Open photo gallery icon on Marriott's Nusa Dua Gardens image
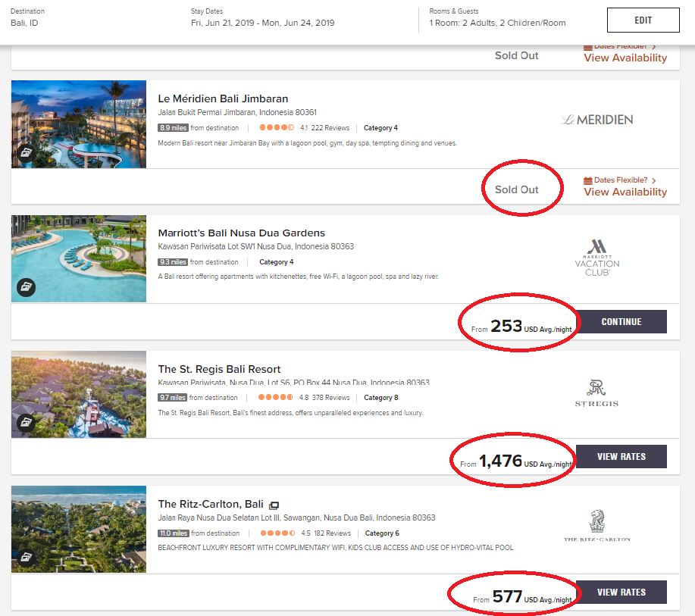The height and width of the screenshot is (616, 695). coord(27,287)
